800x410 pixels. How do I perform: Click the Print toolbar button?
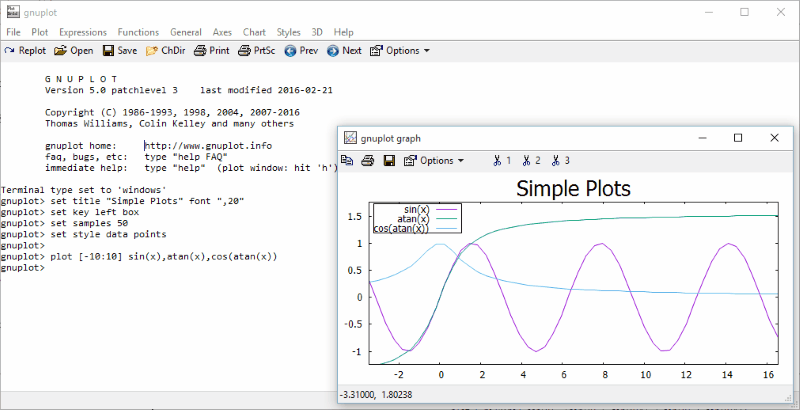point(211,50)
